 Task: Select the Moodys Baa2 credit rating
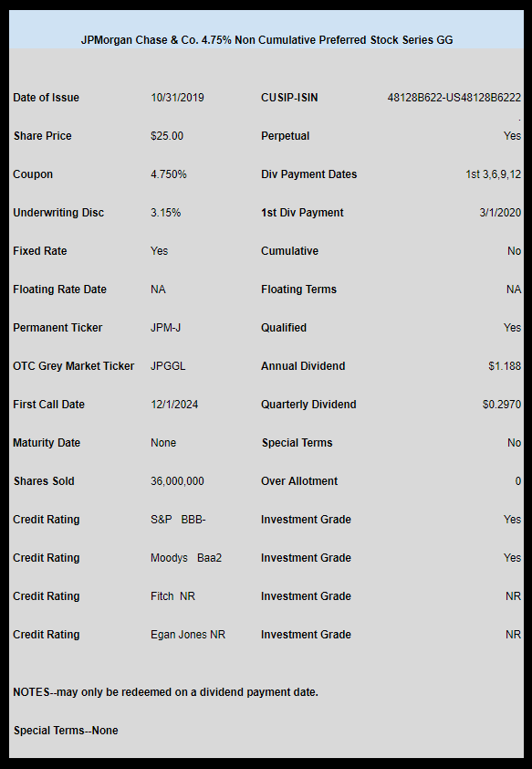click(186, 558)
